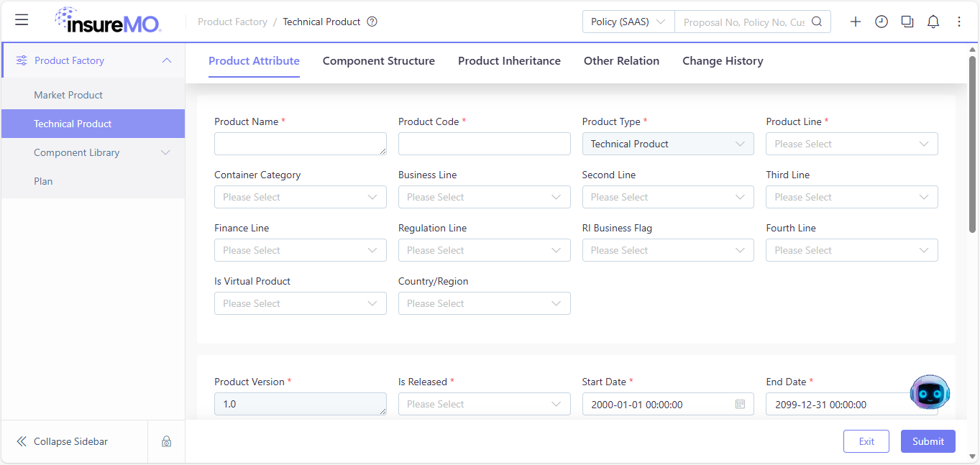This screenshot has width=980, height=465.
Task: Click the End Date field
Action: [852, 404]
